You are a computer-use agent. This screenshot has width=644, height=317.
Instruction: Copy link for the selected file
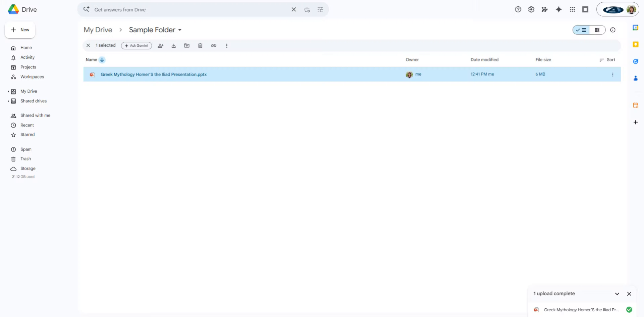tap(214, 46)
